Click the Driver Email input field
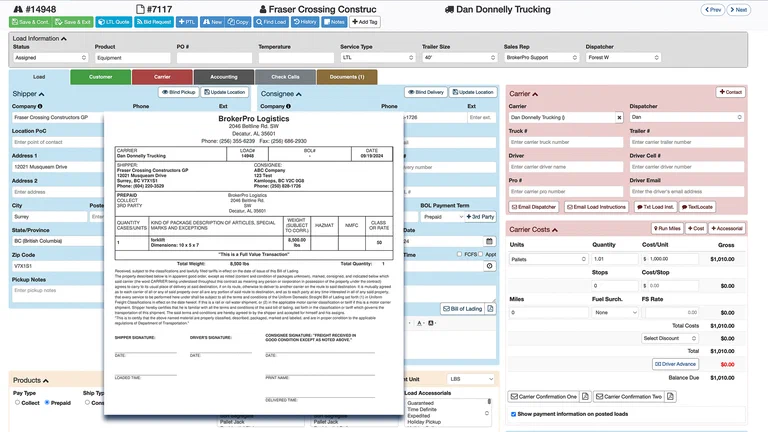The image size is (768, 432). click(687, 192)
